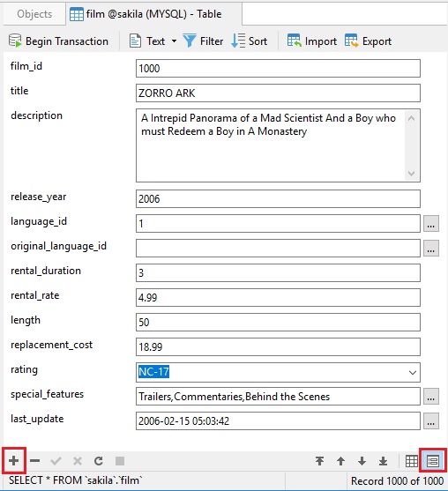Screen dimensions: 448x491
Task: Switch to form view icon
Action: (x=433, y=461)
